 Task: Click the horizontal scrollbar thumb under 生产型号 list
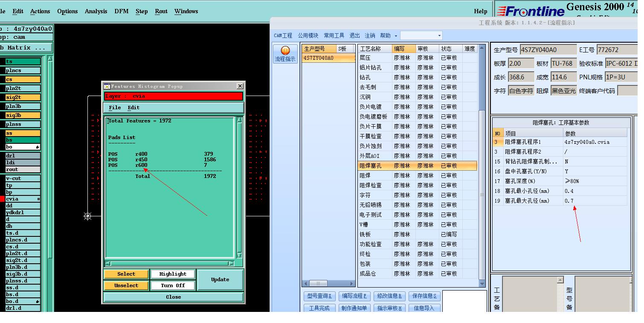point(318,283)
